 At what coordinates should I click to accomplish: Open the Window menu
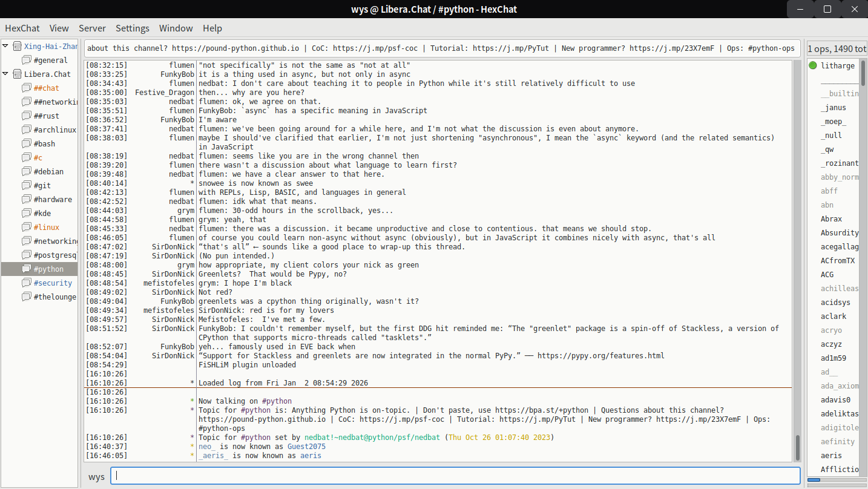coord(176,28)
